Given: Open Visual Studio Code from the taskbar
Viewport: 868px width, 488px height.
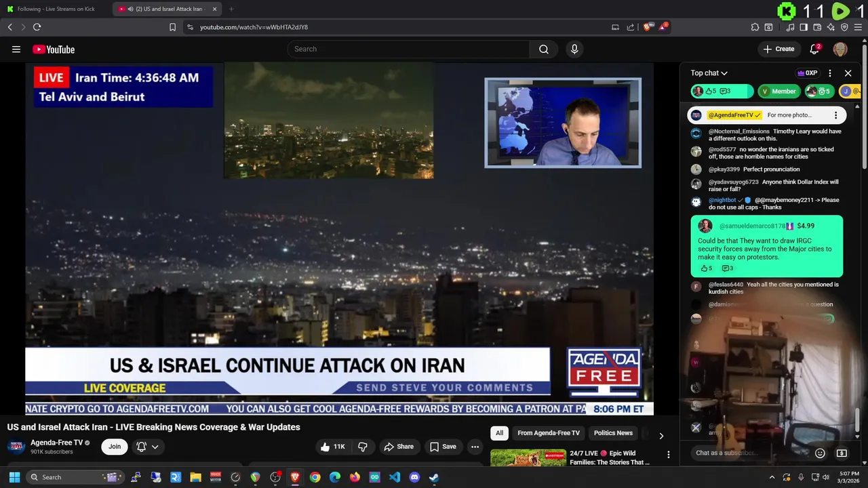Looking at the screenshot, I should [395, 477].
